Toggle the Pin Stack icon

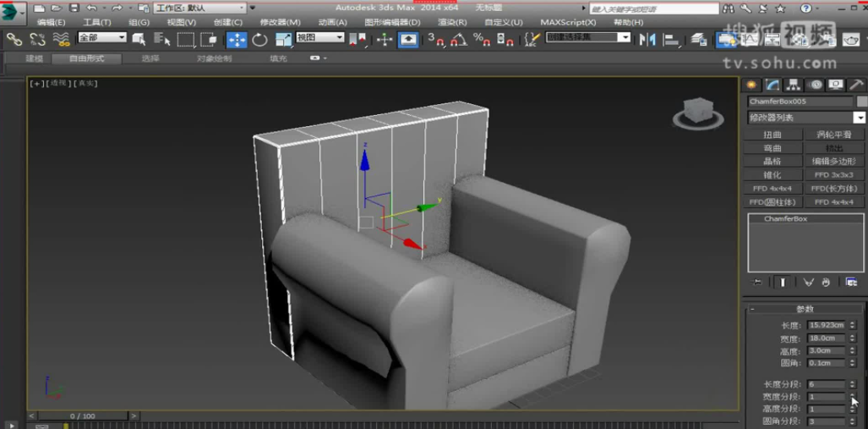(756, 282)
